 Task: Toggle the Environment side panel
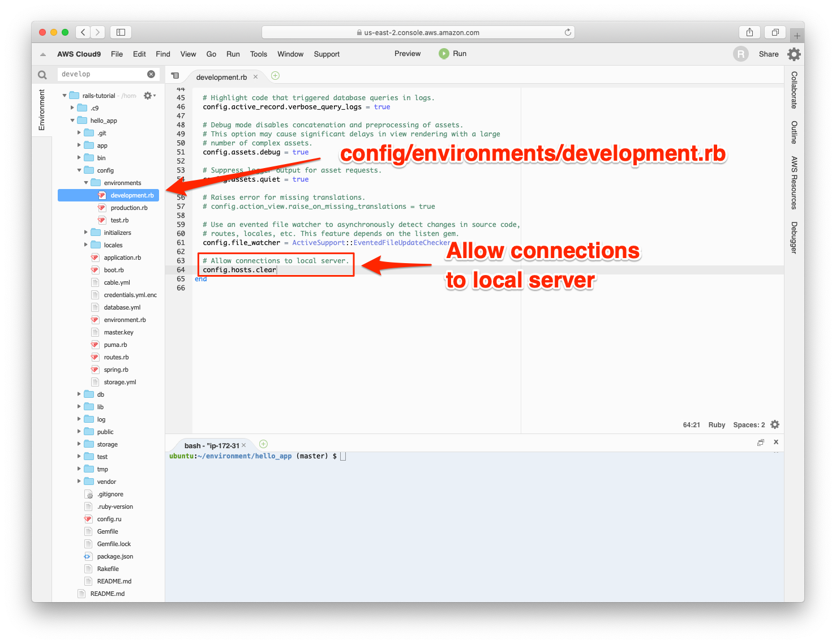pos(41,110)
